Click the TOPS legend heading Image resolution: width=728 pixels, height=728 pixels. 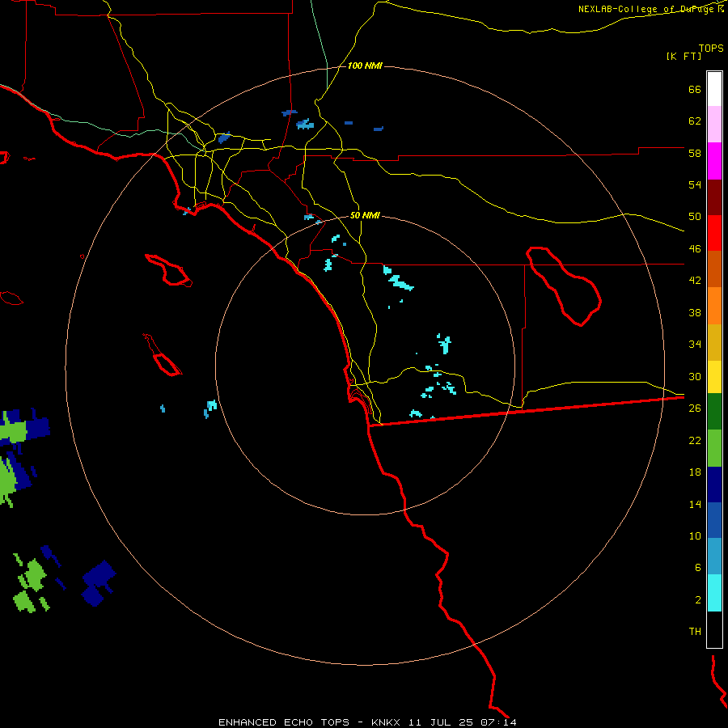pos(711,48)
